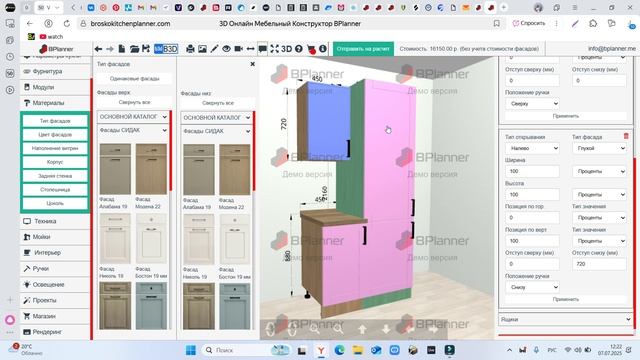Click Свернуть все under Фасады верх
640x360 pixels.
(134, 102)
